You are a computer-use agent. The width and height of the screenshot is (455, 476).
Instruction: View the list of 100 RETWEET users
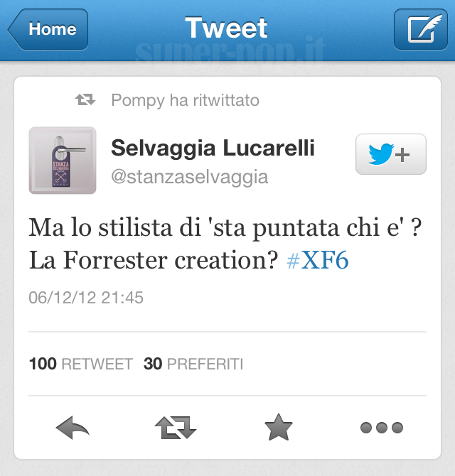[81, 364]
